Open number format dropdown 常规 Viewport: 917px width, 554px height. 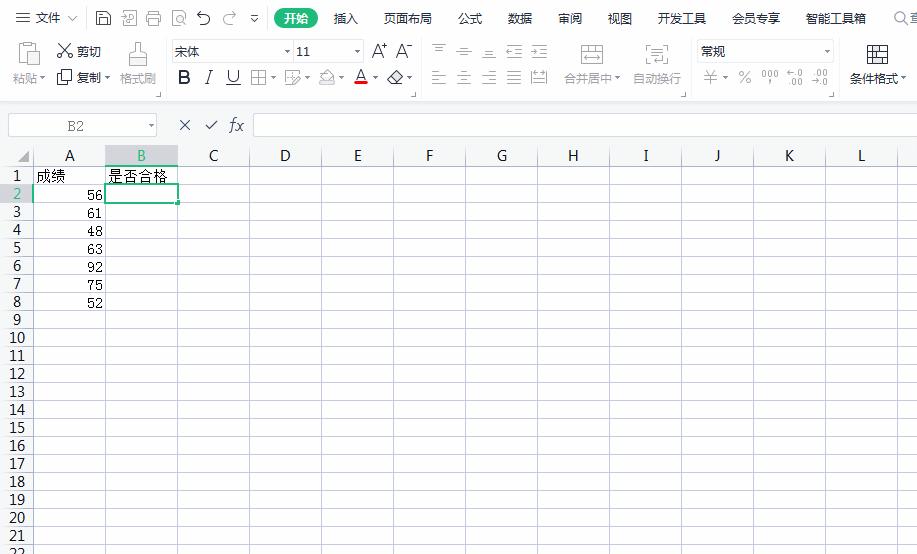tap(827, 51)
